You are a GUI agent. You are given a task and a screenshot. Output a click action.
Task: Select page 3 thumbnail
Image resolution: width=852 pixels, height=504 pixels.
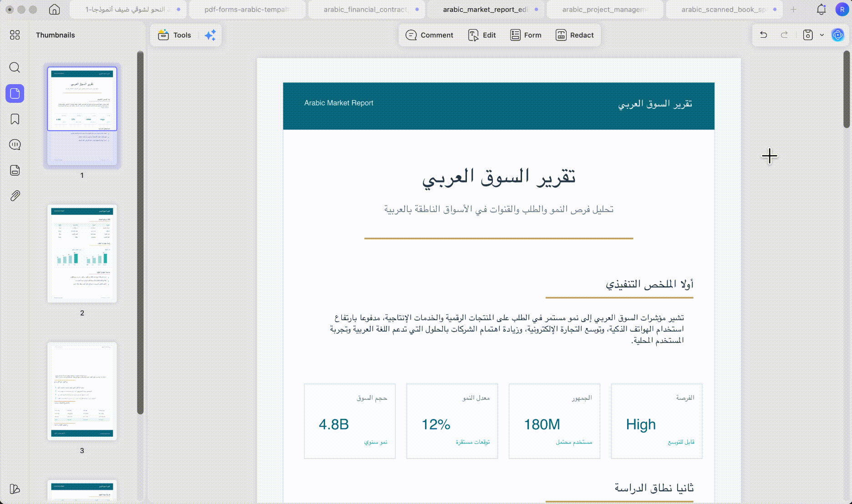tap(82, 391)
